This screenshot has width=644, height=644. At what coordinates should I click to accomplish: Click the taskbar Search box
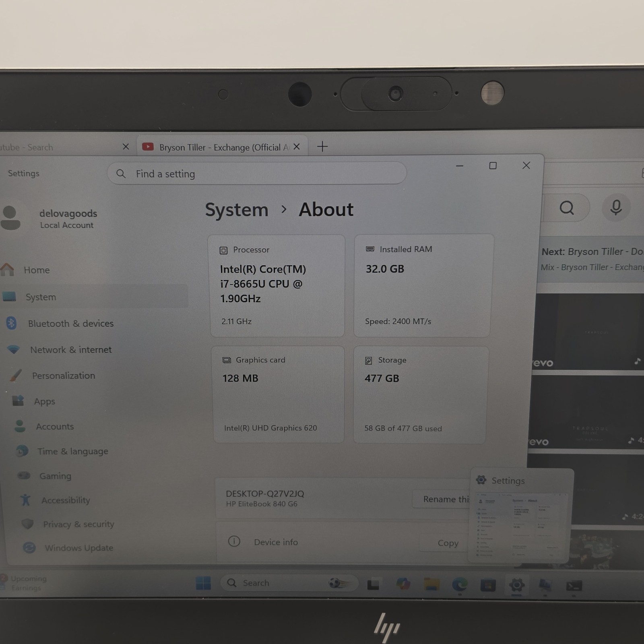[289, 583]
